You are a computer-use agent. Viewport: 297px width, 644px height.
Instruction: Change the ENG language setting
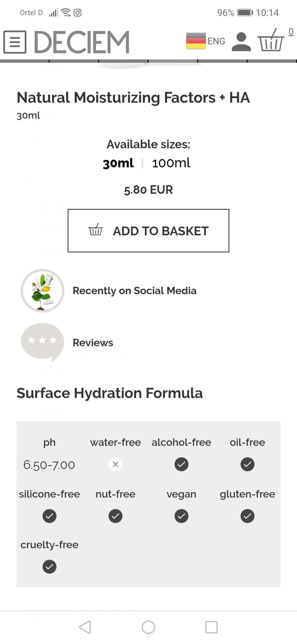[216, 41]
